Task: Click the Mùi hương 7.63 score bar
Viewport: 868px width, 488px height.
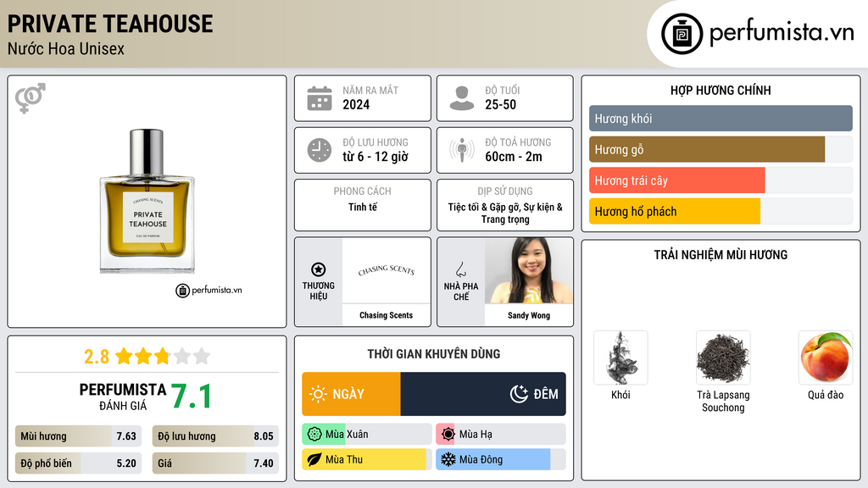Action: point(78,436)
